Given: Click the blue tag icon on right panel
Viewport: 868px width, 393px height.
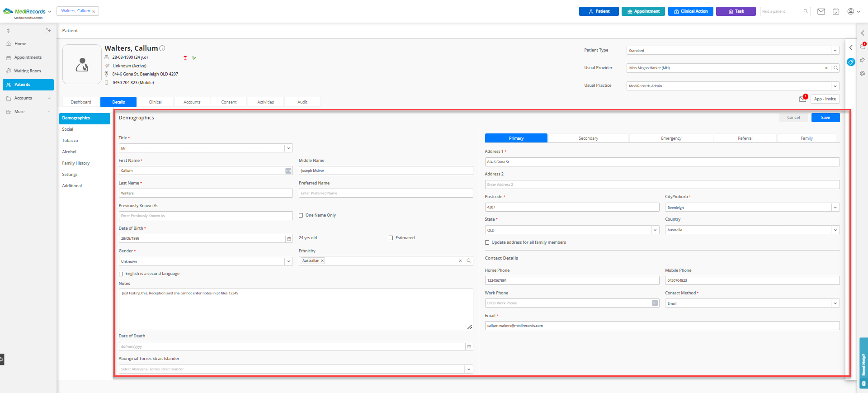Looking at the screenshot, I should [851, 62].
